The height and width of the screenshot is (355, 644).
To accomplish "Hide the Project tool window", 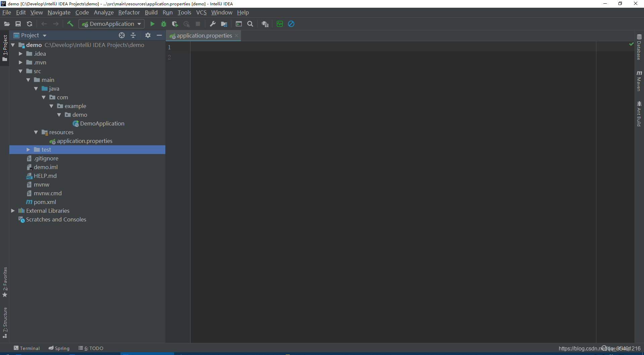I will (159, 35).
